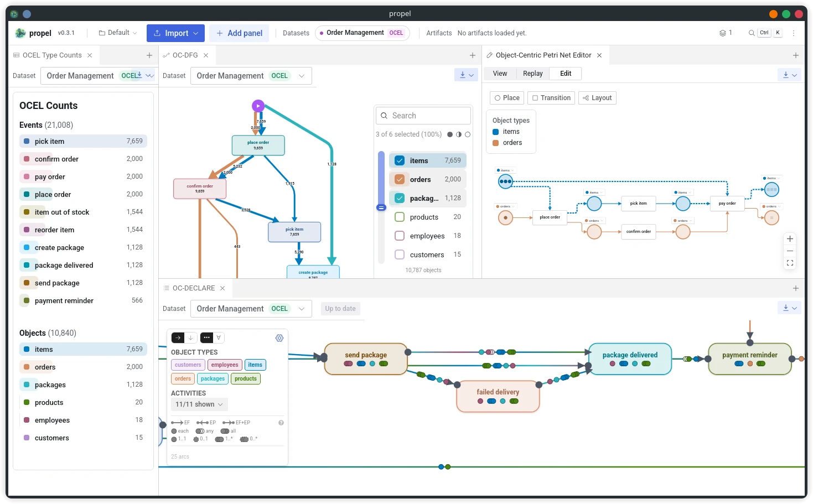Check the products object type checkbox
The image size is (813, 504).
click(400, 217)
